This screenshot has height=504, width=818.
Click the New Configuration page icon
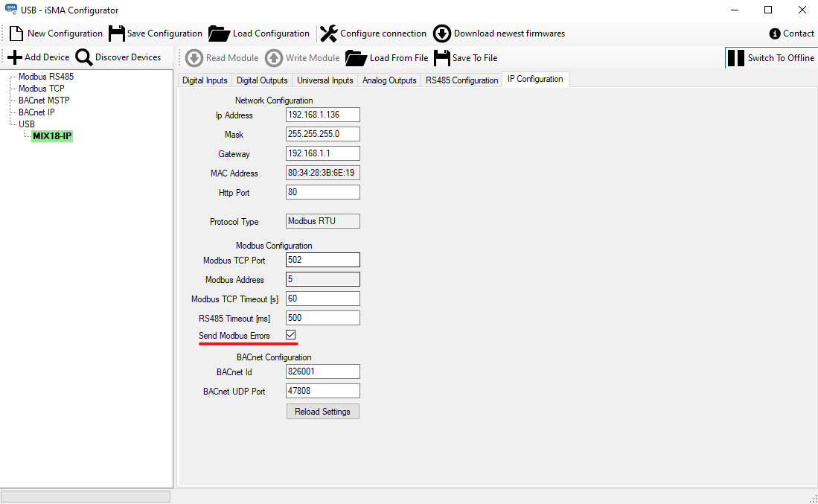16,34
